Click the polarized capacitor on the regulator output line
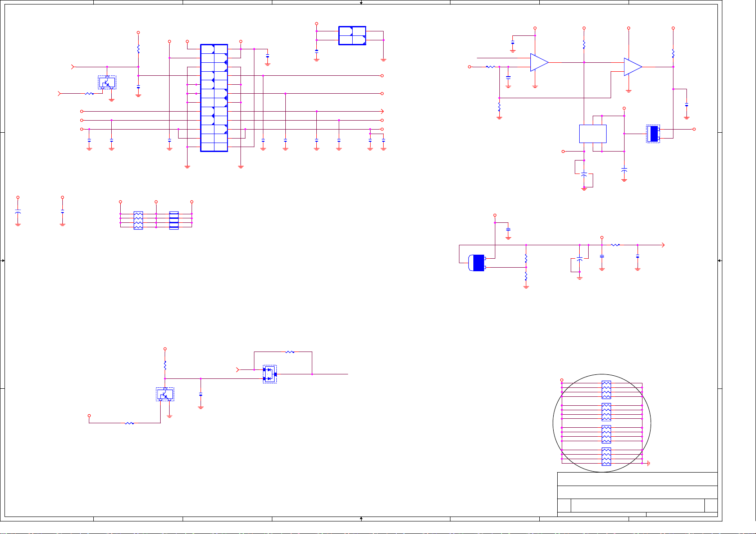 (579, 260)
